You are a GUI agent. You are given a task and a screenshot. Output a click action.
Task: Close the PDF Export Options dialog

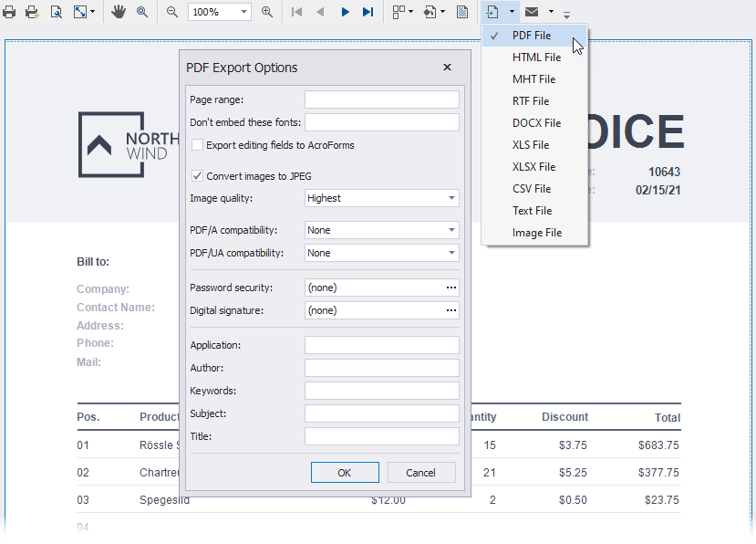click(x=447, y=68)
